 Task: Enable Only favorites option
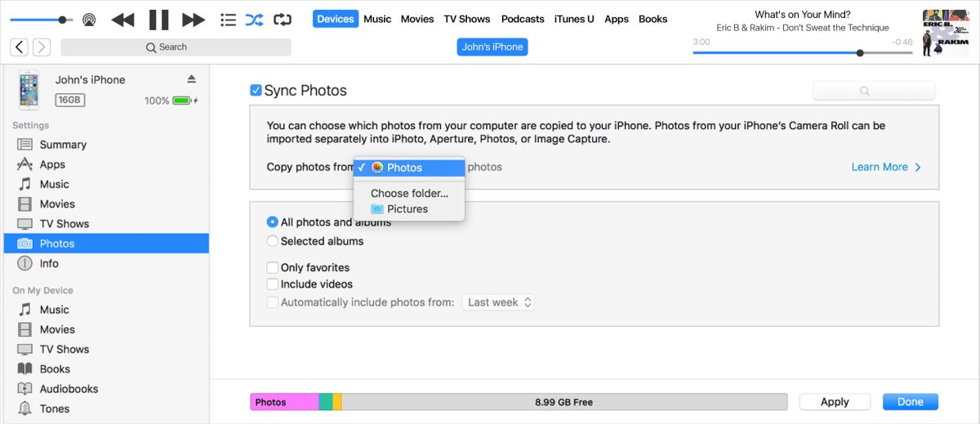point(272,267)
